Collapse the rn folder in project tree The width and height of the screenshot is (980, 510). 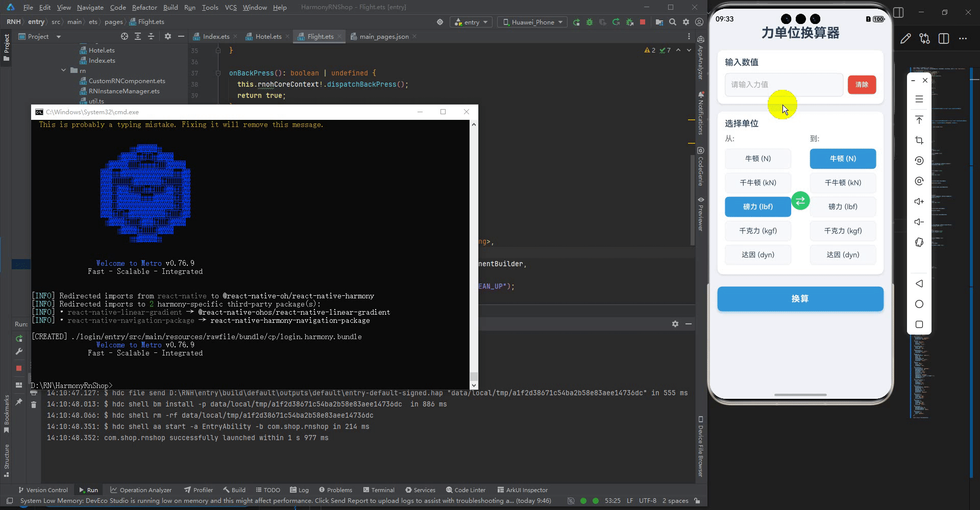pyautogui.click(x=64, y=70)
